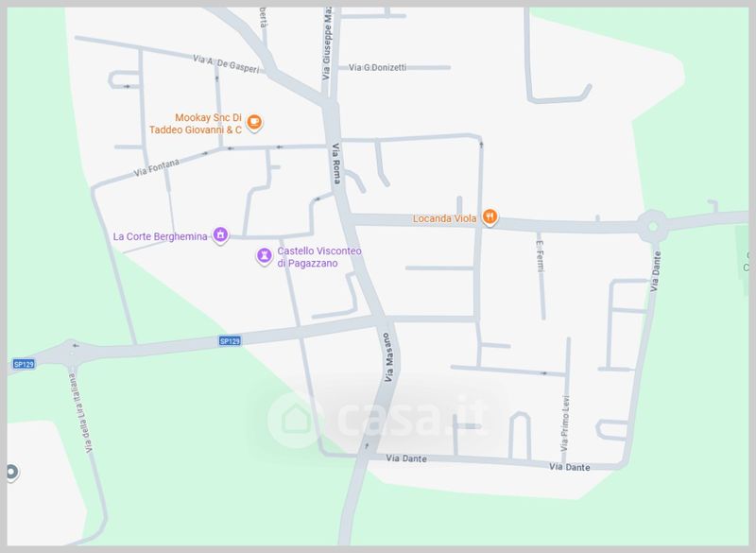756x553 pixels.
Task: Click the casa.it house logo watermark
Action: click(x=297, y=420)
